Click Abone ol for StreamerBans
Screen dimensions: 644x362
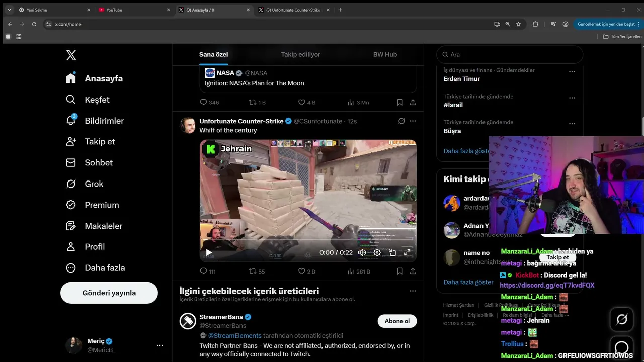pyautogui.click(x=397, y=321)
